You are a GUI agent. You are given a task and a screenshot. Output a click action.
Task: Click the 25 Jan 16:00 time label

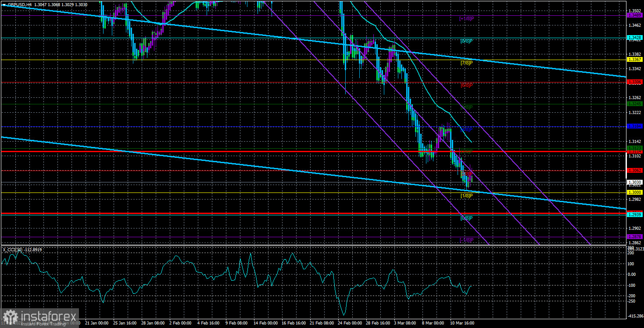pyautogui.click(x=125, y=323)
